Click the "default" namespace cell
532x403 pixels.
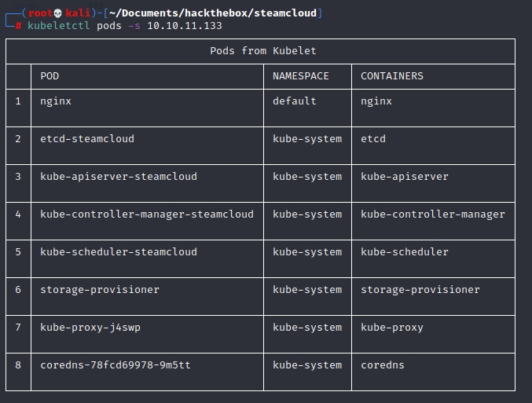click(x=295, y=101)
